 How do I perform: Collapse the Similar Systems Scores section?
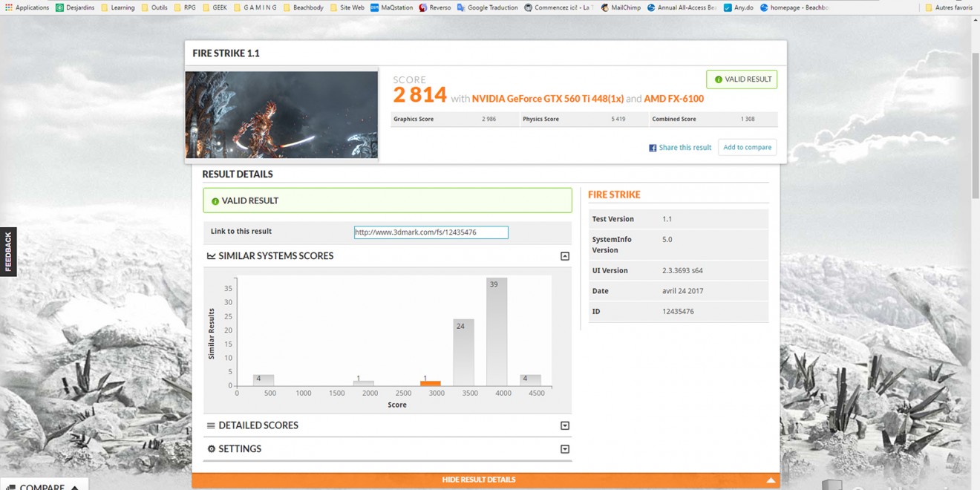coord(565,256)
